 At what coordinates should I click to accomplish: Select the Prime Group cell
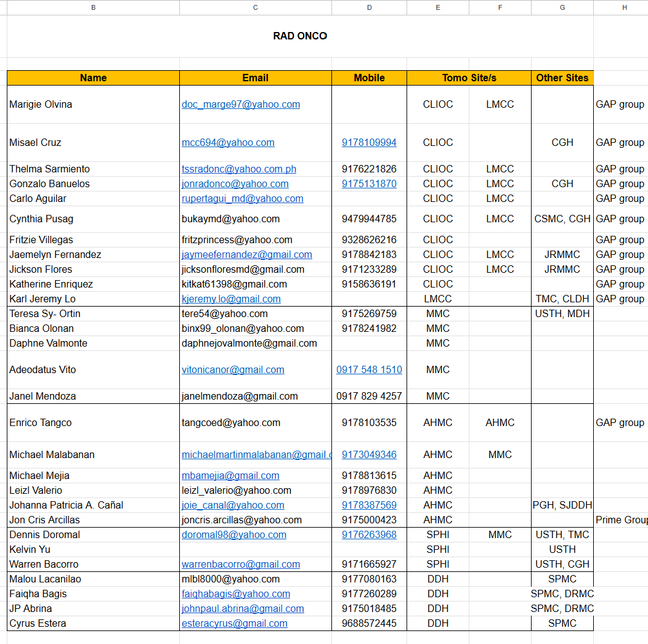tap(621, 520)
